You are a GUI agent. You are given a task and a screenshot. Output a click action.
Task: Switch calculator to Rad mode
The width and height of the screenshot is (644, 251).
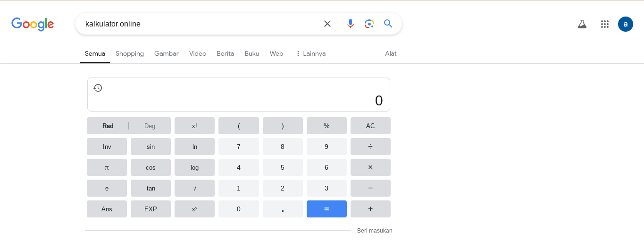click(108, 126)
